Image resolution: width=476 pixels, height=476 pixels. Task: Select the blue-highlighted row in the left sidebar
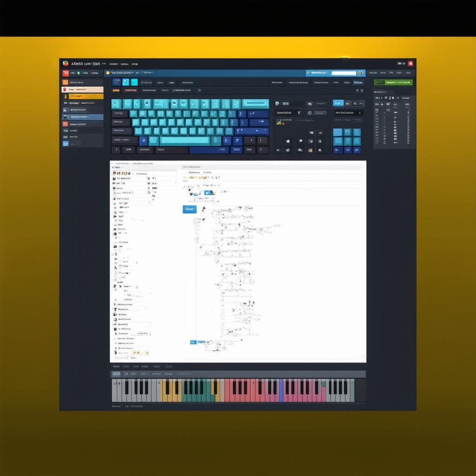coord(83,117)
